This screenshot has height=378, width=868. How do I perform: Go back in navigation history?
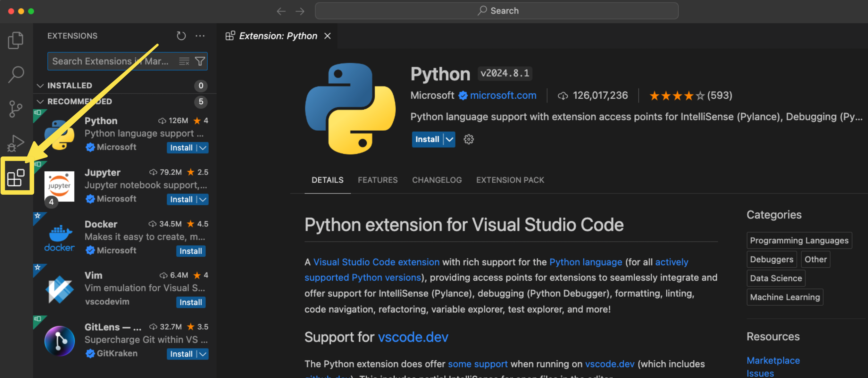point(281,11)
